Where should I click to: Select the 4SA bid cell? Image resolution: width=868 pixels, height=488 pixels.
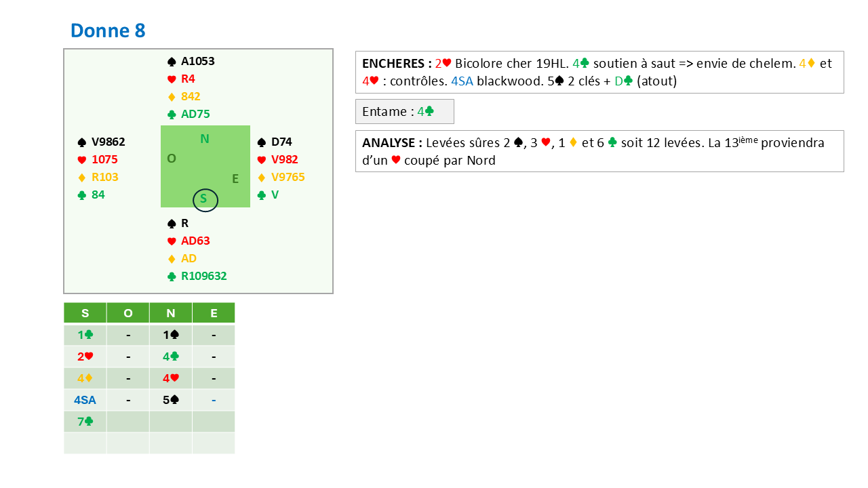[85, 400]
